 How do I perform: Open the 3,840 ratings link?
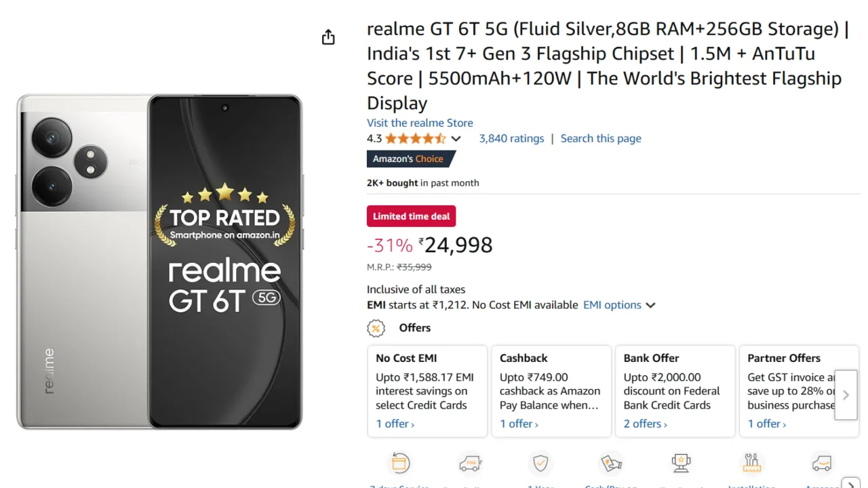pos(511,138)
